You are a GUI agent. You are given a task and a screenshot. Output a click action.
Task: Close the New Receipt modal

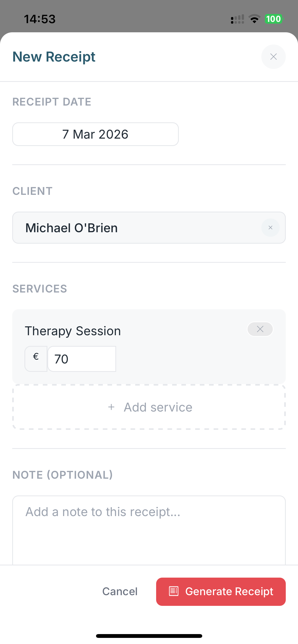click(x=273, y=57)
